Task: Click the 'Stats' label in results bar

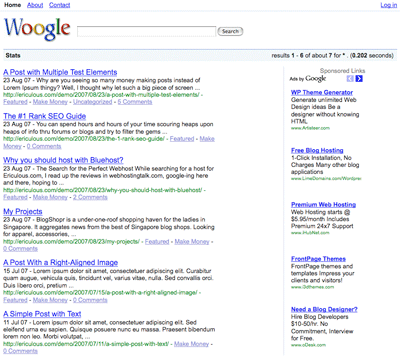Action: click(x=13, y=56)
